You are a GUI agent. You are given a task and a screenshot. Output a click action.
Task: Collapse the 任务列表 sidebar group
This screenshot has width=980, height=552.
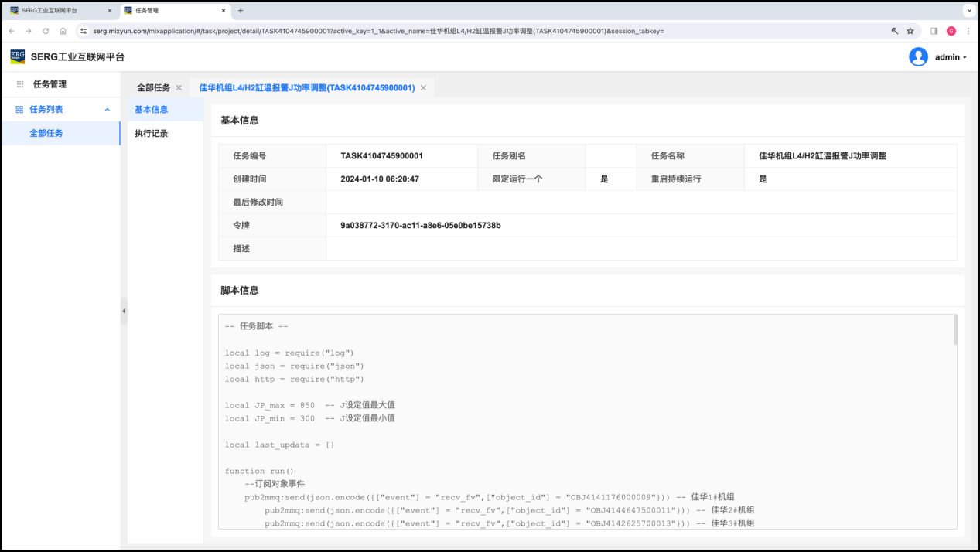(108, 110)
